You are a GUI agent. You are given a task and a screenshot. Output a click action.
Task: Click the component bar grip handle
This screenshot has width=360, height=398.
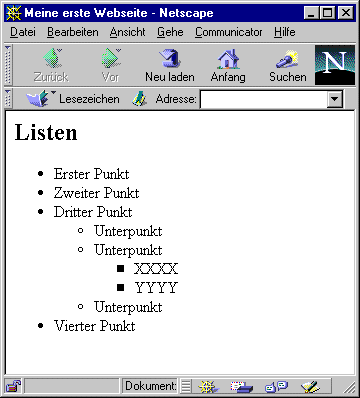pyautogui.click(x=186, y=387)
